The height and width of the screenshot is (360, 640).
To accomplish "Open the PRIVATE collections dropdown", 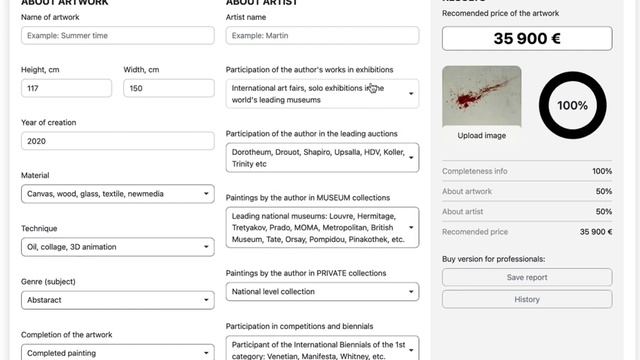I will coord(322,292).
